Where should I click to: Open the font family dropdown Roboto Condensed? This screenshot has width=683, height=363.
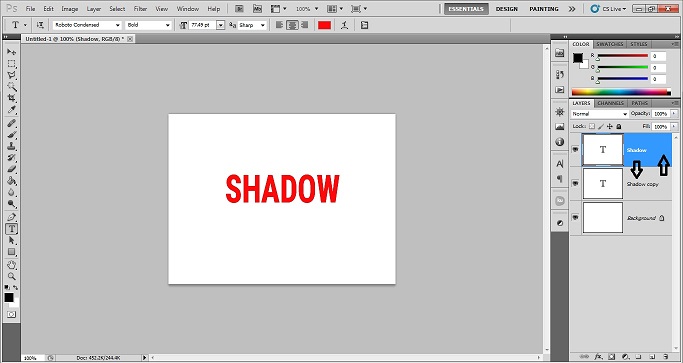(87, 25)
